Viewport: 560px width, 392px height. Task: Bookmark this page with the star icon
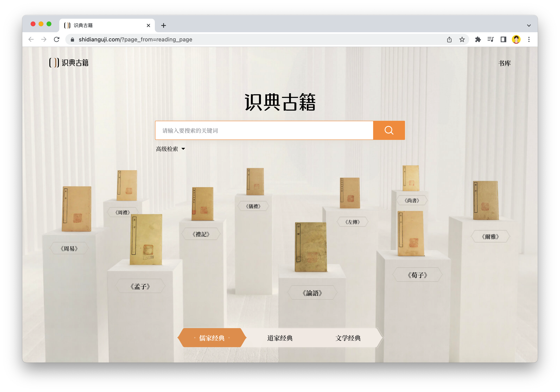(x=462, y=39)
